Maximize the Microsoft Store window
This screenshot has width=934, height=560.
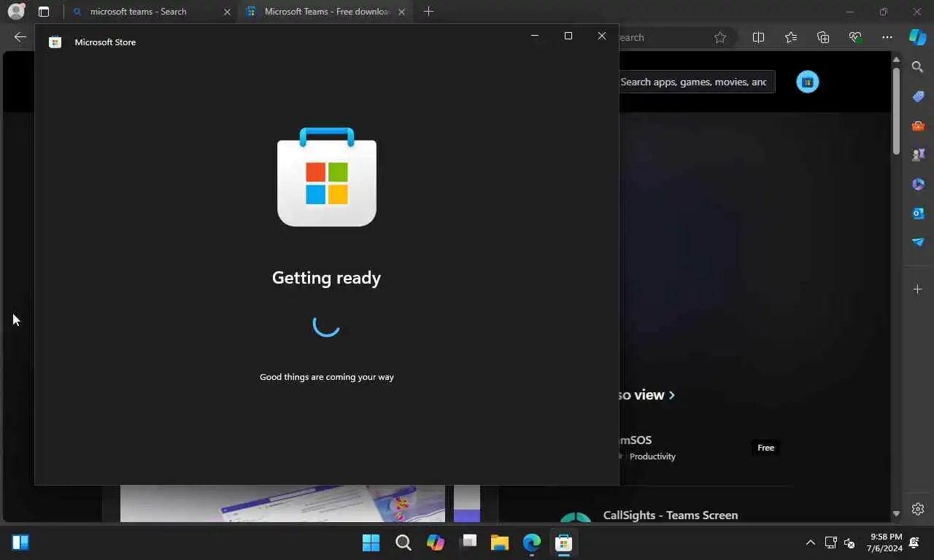click(568, 36)
